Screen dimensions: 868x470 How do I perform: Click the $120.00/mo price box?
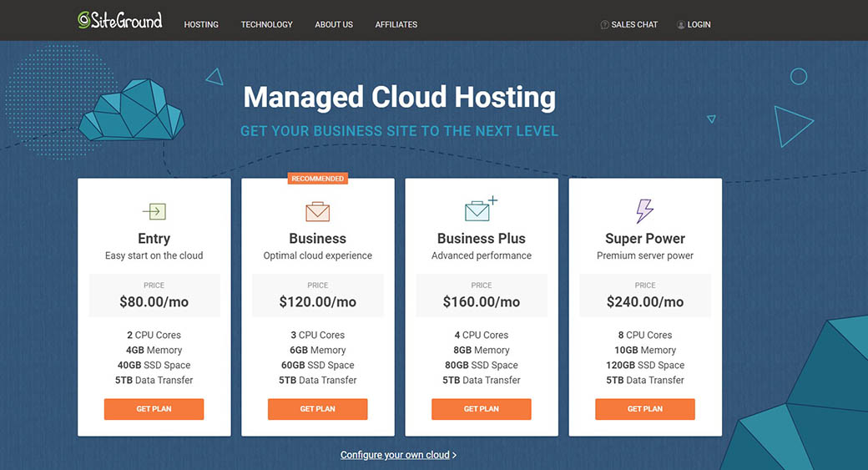click(317, 295)
